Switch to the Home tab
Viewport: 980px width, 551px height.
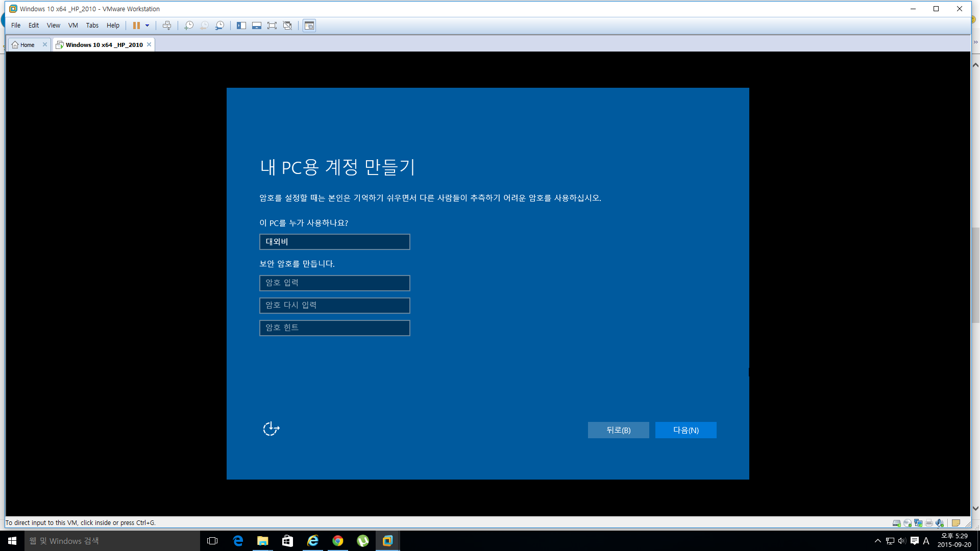23,45
